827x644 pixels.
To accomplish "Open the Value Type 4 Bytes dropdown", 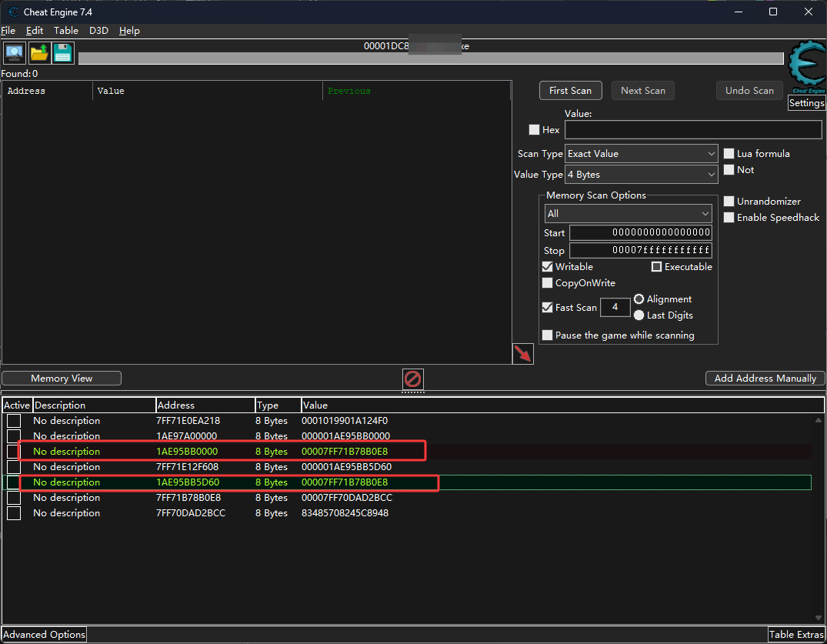I will (x=641, y=175).
